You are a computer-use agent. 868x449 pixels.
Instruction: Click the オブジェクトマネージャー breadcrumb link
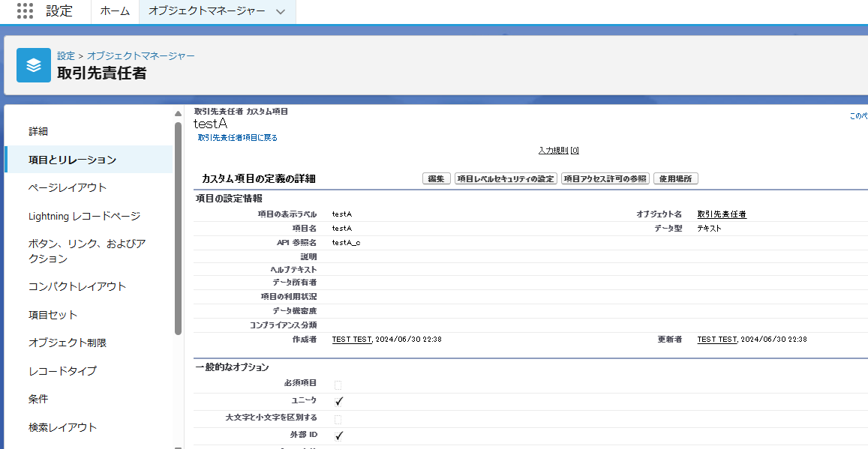pos(140,56)
